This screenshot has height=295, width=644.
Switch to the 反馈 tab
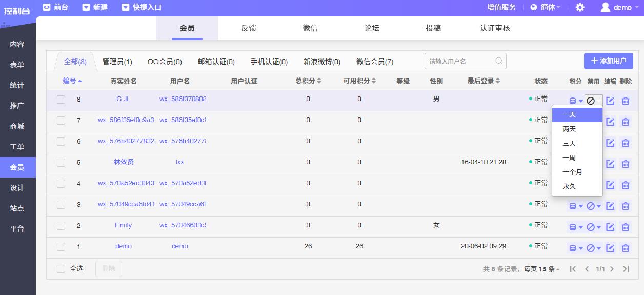(x=249, y=28)
